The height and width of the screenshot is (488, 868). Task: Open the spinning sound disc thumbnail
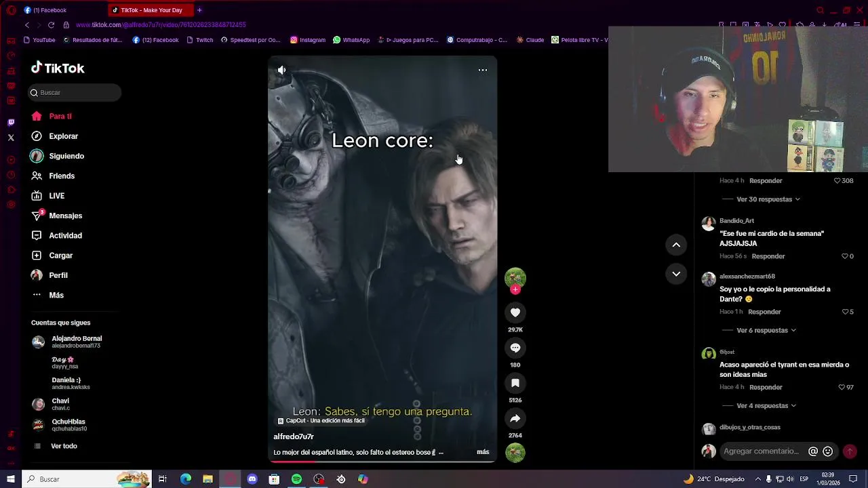click(x=515, y=453)
